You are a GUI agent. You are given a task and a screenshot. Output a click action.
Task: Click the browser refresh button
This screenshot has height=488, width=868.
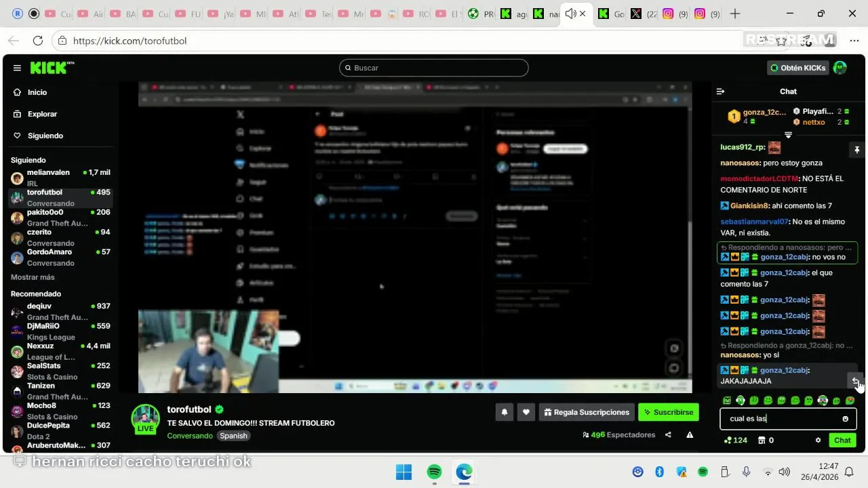tap(38, 41)
